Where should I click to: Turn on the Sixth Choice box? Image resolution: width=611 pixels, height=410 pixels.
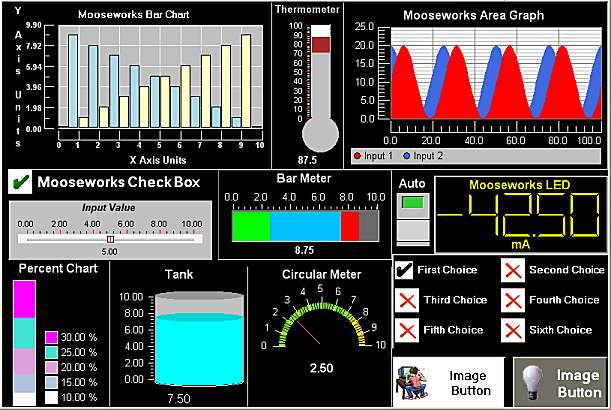pyautogui.click(x=512, y=329)
